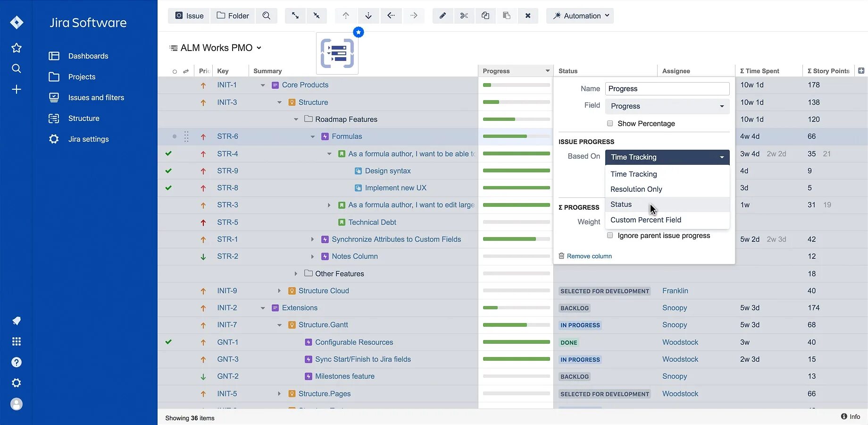Open the Field Progress combo box
The image size is (868, 425).
(667, 106)
